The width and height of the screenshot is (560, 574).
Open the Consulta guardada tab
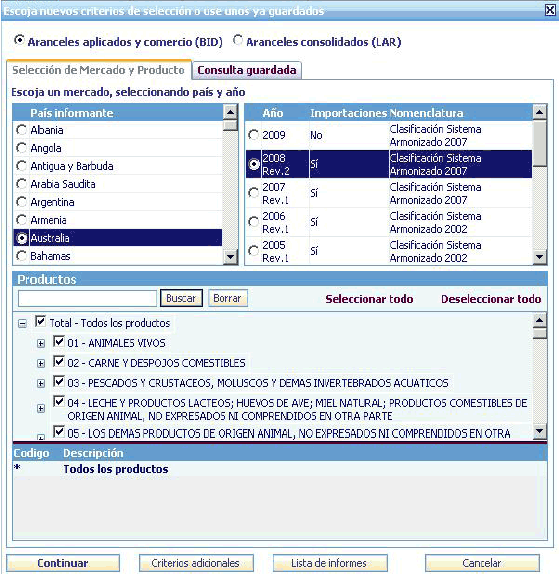247,70
